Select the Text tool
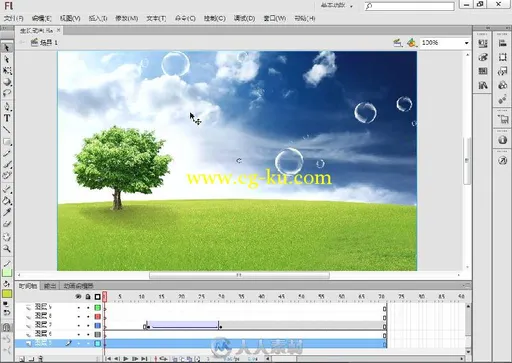 [x=7, y=118]
